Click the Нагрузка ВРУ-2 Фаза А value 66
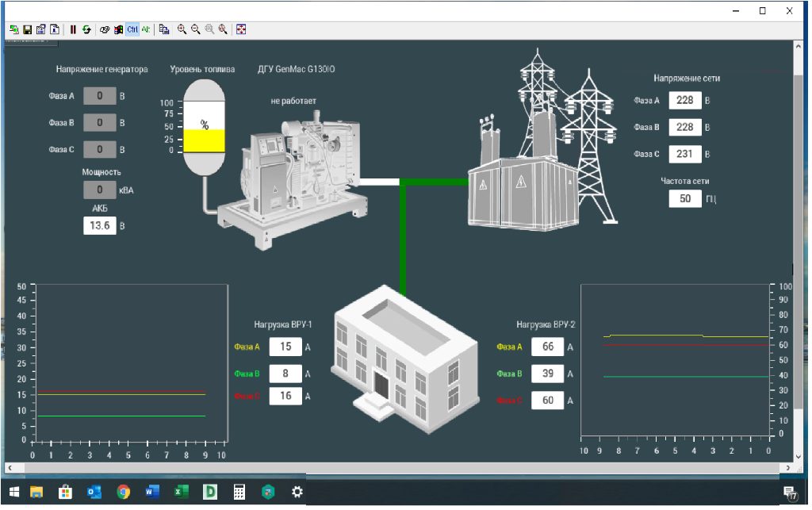Image resolution: width=812 pixels, height=510 pixels. (547, 347)
